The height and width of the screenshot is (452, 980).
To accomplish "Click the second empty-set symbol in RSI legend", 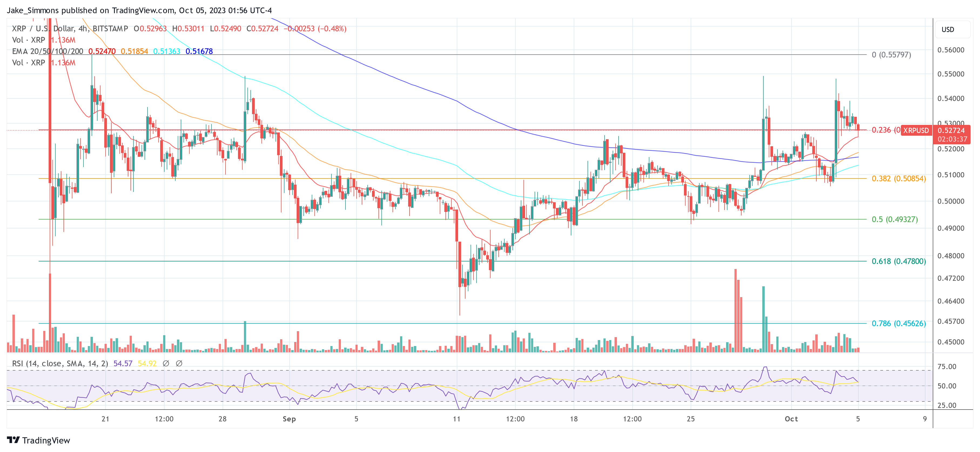I will coord(179,363).
